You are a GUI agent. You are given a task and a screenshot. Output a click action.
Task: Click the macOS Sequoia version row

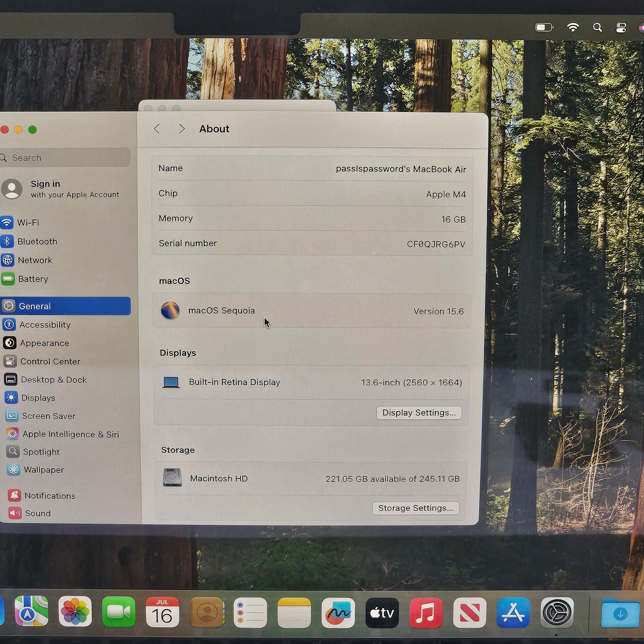click(x=312, y=311)
